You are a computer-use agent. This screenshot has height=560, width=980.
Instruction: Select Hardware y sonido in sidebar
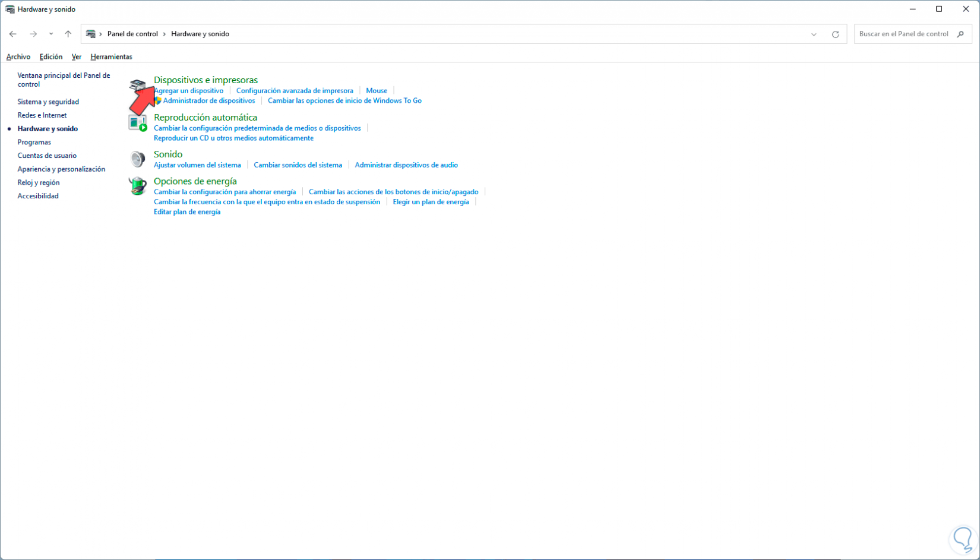[48, 129]
